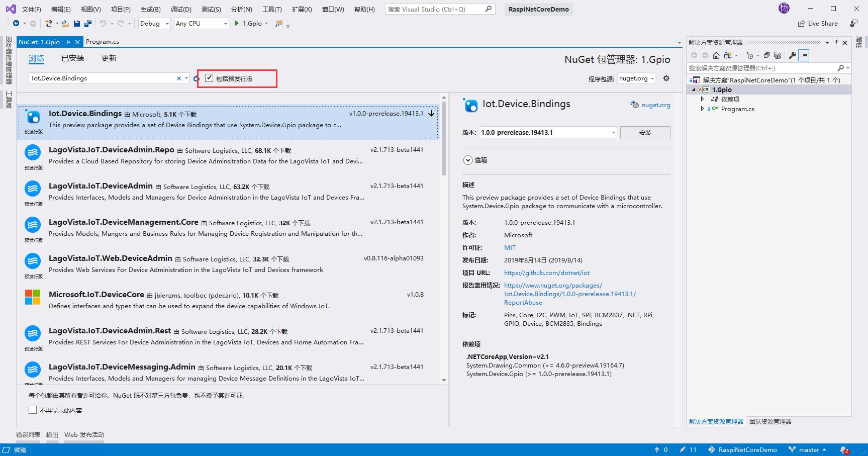Viewport: 868px width, 456px height.
Task: Open the Debug configuration dropdown
Action: pyautogui.click(x=154, y=24)
